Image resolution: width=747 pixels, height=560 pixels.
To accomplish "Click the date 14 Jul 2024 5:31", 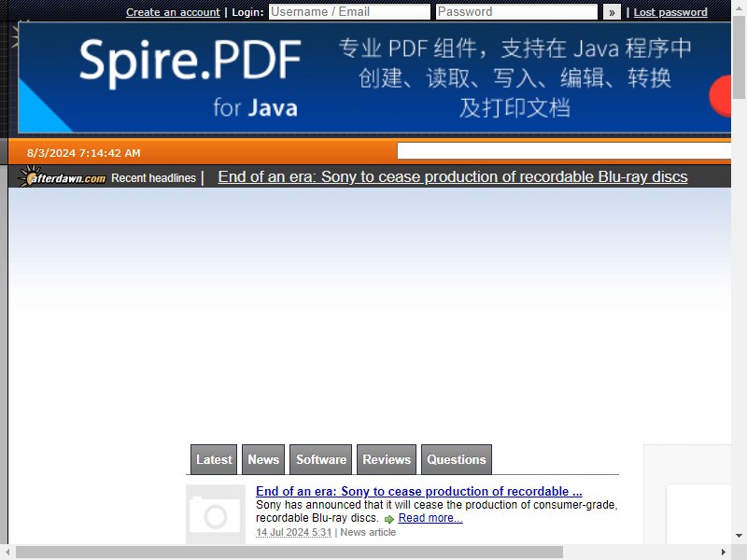I will coord(293,532).
